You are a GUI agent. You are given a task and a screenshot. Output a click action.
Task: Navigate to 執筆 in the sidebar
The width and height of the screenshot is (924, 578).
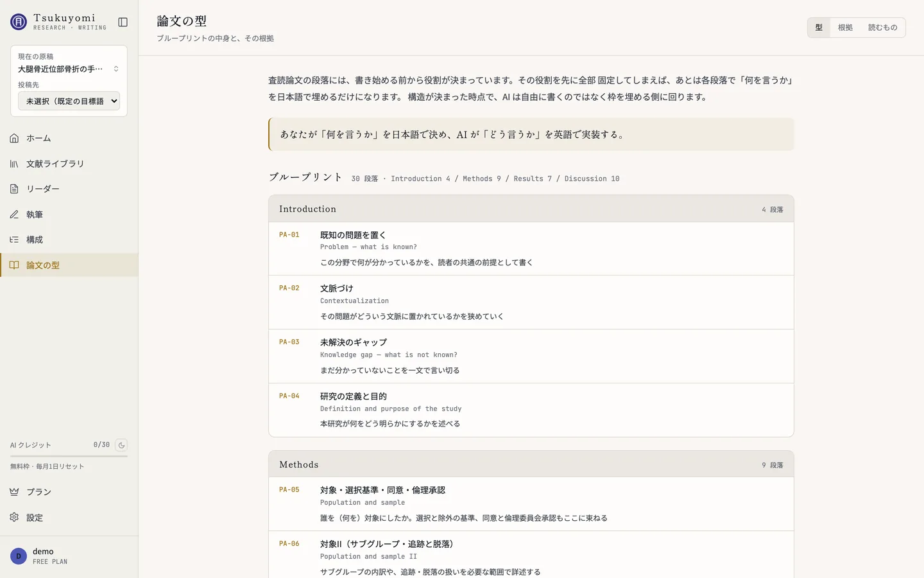pos(69,215)
